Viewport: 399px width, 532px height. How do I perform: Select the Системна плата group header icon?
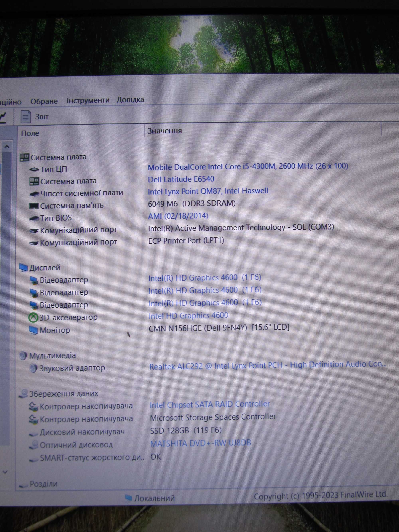coord(24,158)
